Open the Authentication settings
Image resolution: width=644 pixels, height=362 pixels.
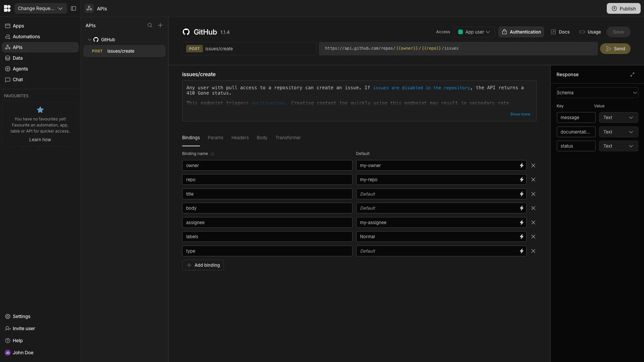tap(521, 32)
